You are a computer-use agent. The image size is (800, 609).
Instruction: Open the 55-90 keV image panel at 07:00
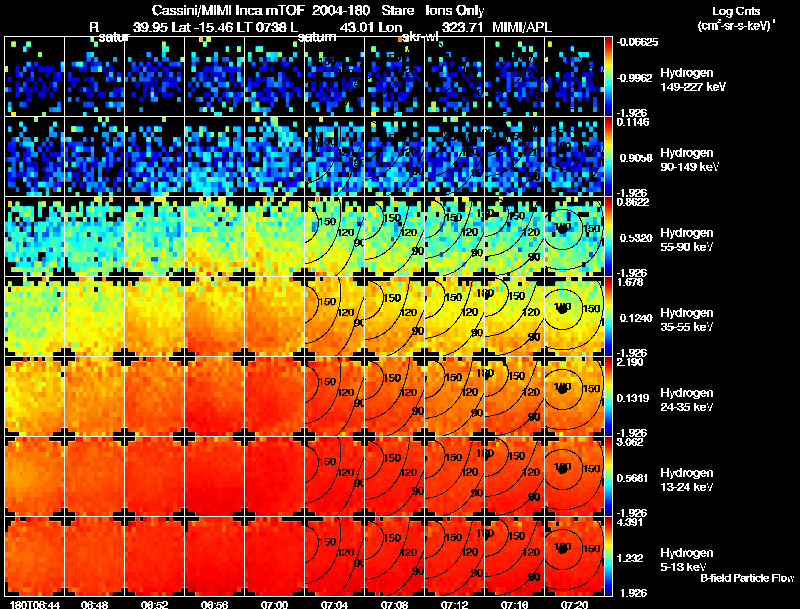click(274, 237)
